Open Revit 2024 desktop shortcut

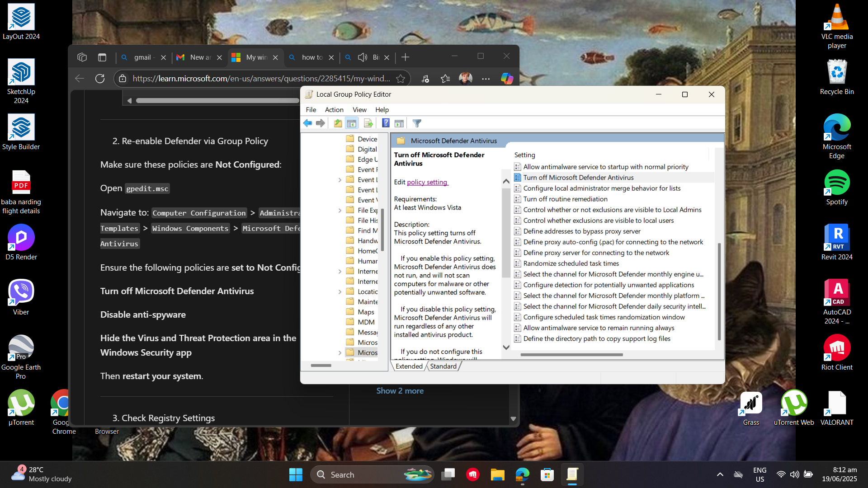point(837,242)
